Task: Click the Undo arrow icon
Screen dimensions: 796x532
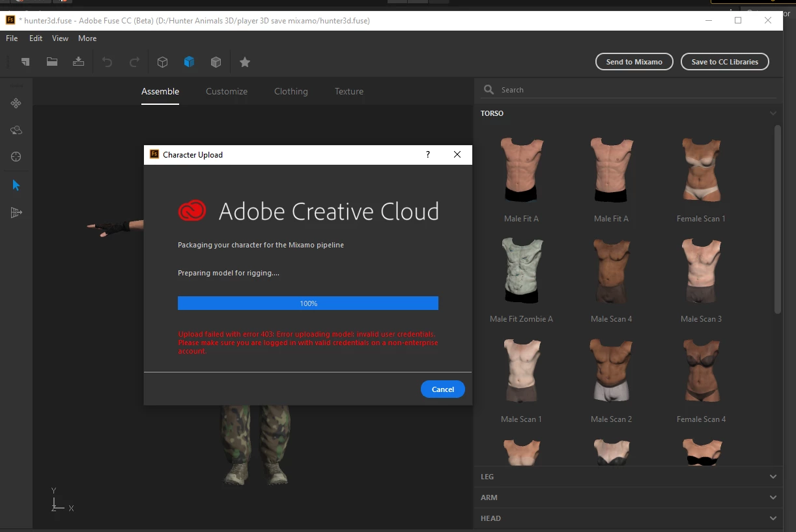Action: (x=107, y=62)
